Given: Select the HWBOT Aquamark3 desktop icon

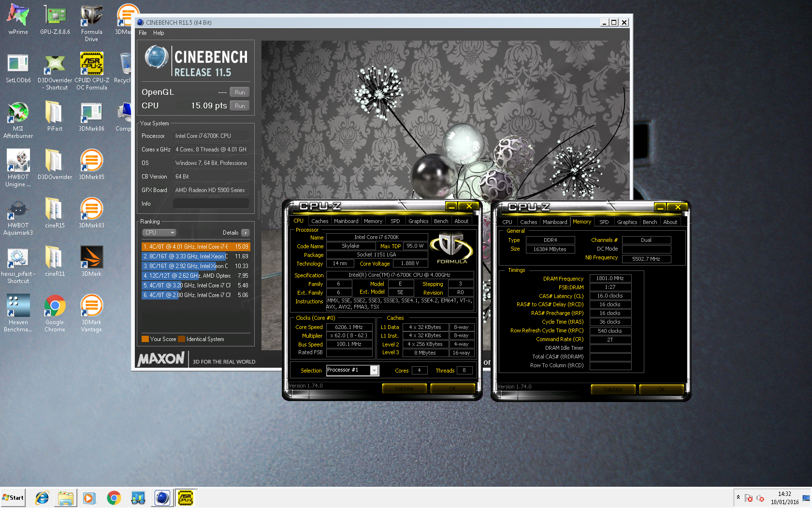Looking at the screenshot, I should (x=18, y=216).
